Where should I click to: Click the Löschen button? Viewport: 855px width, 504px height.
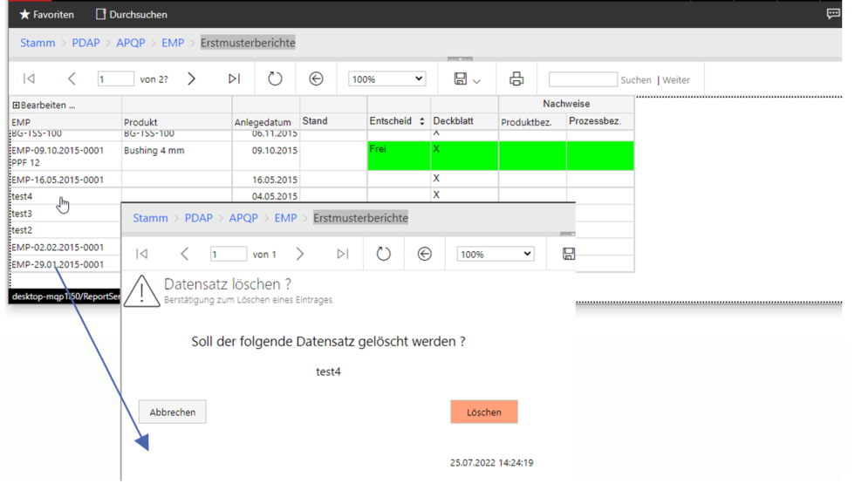pos(483,412)
